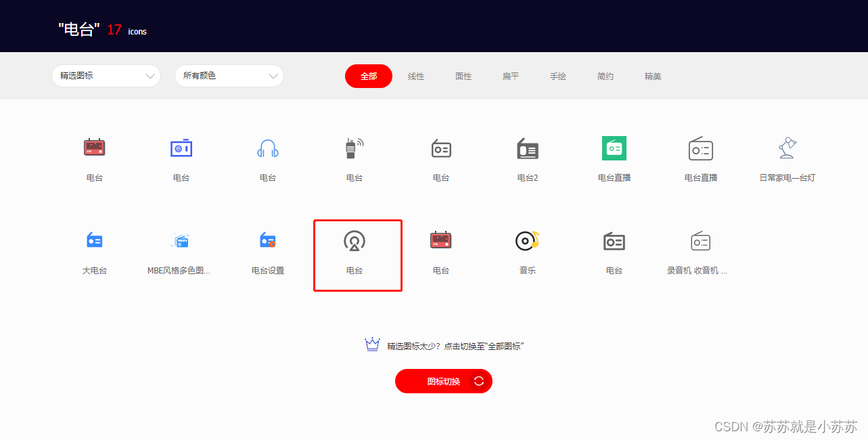Image resolution: width=868 pixels, height=440 pixels.
Task: Choose the dark filled radio icon 电台2
Action: 528,148
